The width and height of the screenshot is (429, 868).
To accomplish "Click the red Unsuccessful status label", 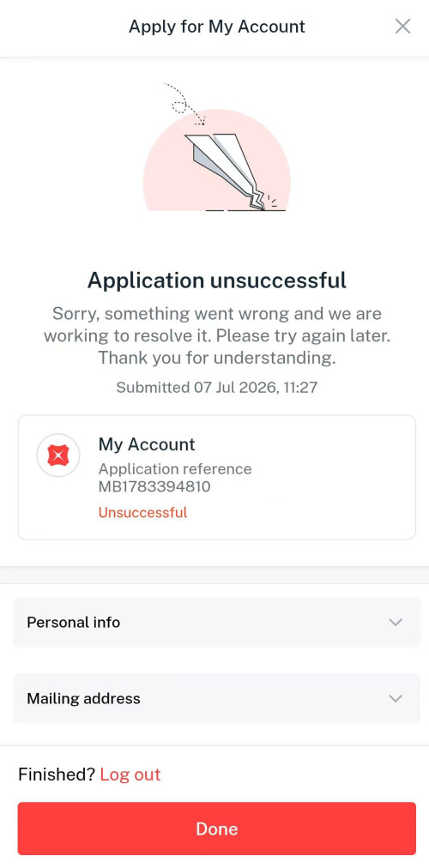I will (x=142, y=513).
